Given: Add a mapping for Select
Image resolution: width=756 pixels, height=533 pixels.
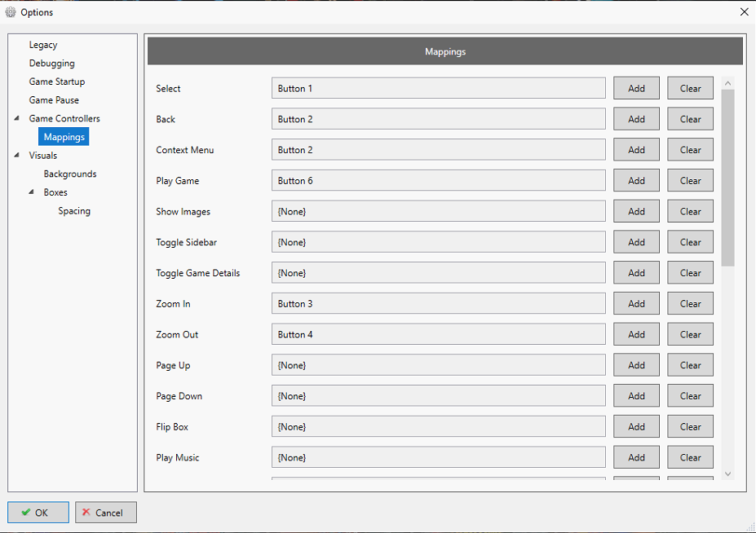Looking at the screenshot, I should pos(636,89).
